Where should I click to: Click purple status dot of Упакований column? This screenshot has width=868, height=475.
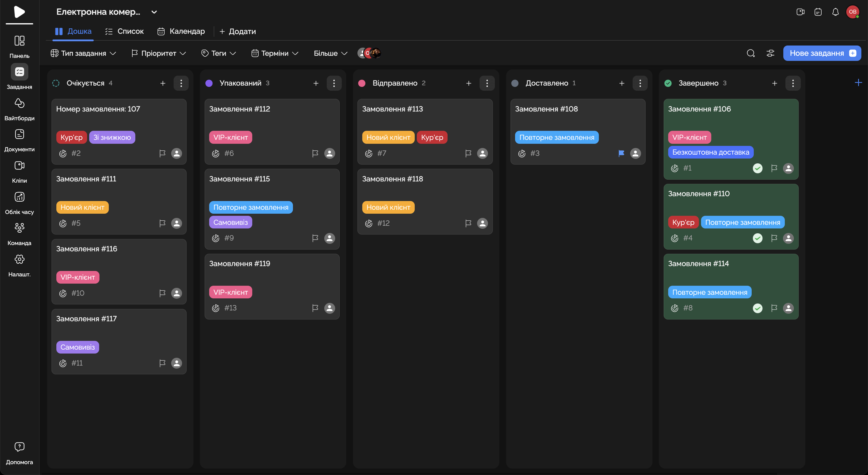click(x=209, y=83)
